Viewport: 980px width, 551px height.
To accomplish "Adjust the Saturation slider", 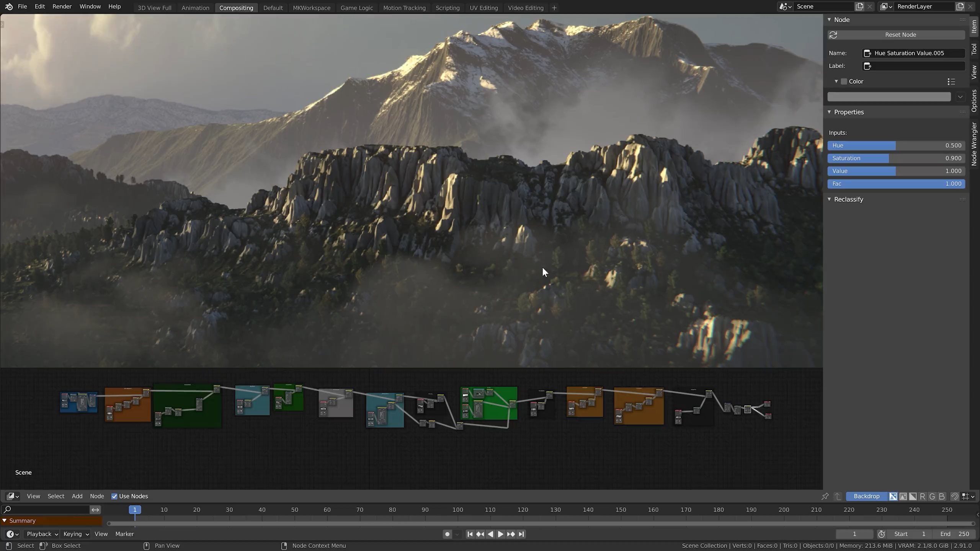I will click(896, 158).
